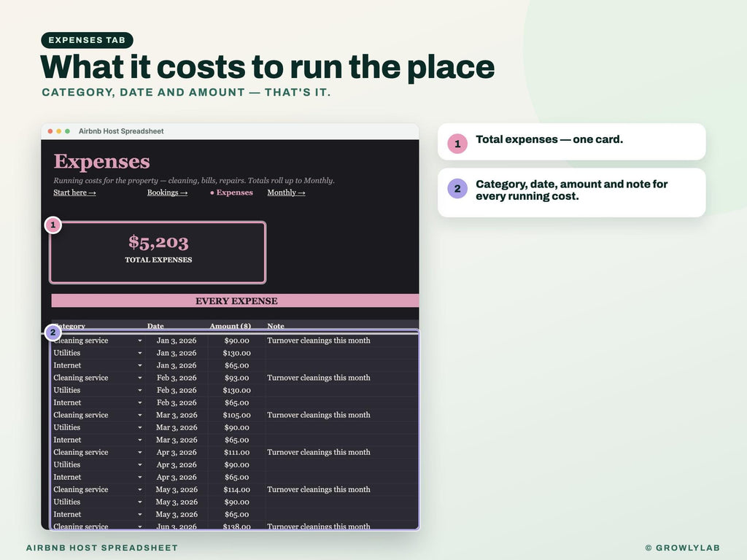Select the $65.00 amount for Mar 3 Internet
The width and height of the screenshot is (747, 560).
tap(237, 440)
